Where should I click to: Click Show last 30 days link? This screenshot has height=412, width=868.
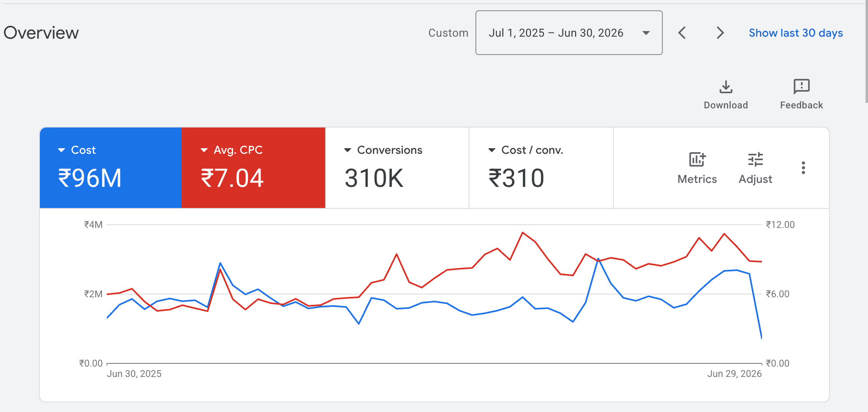pyautogui.click(x=795, y=33)
